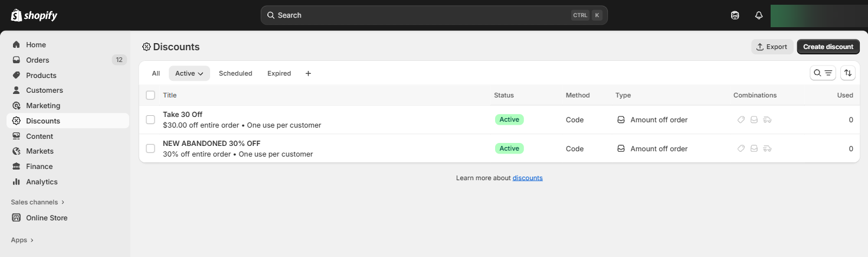Focus the top Search field
This screenshot has width=868, height=257.
[434, 15]
